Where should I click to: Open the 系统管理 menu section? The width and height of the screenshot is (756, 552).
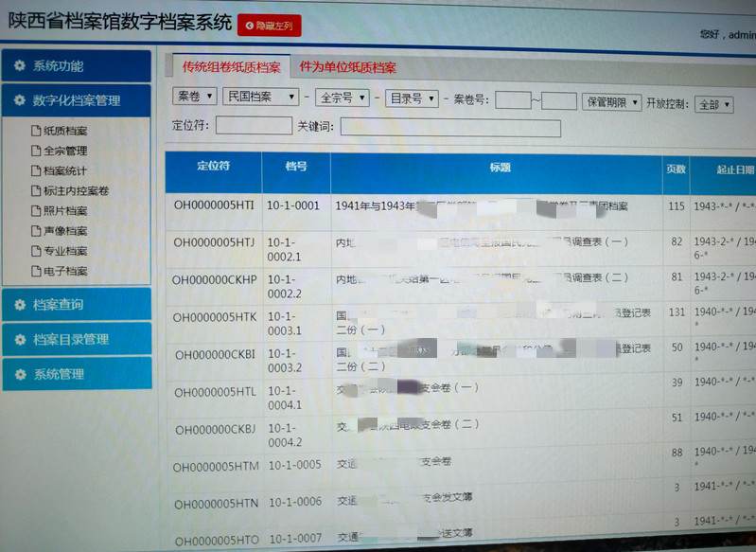tap(78, 373)
